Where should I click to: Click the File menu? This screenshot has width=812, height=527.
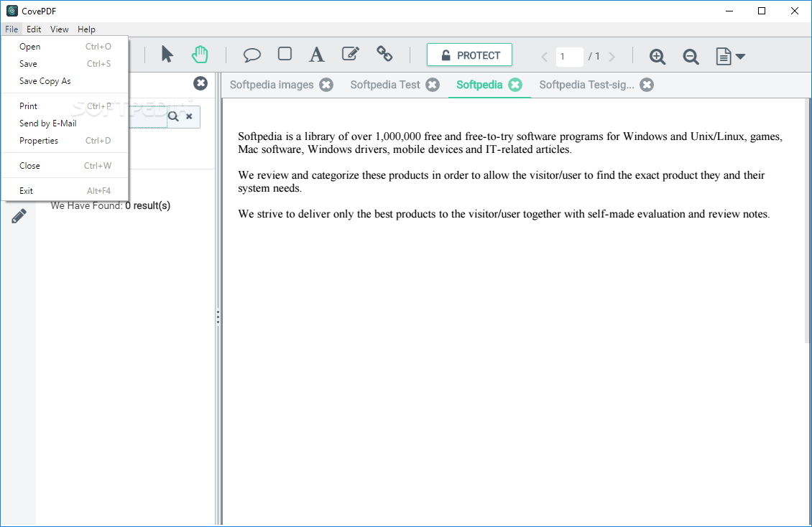pos(11,29)
